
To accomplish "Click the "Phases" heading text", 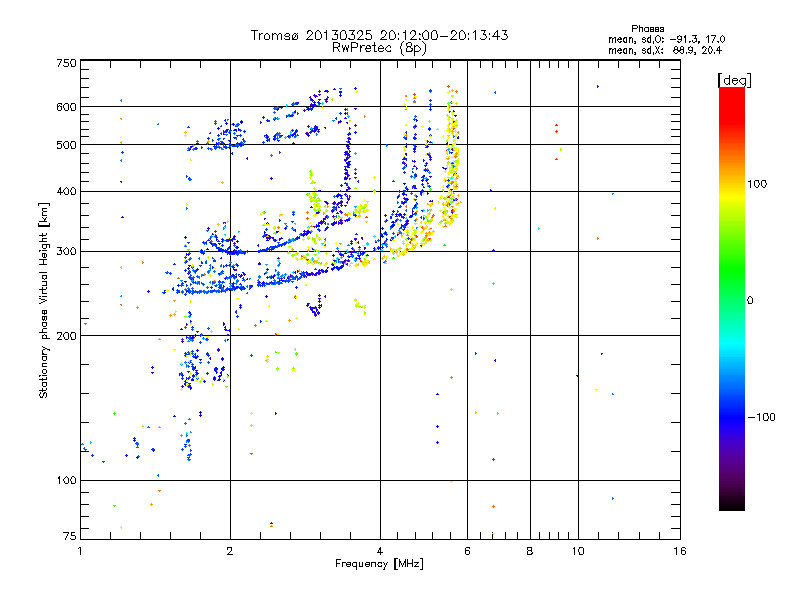I will (647, 29).
